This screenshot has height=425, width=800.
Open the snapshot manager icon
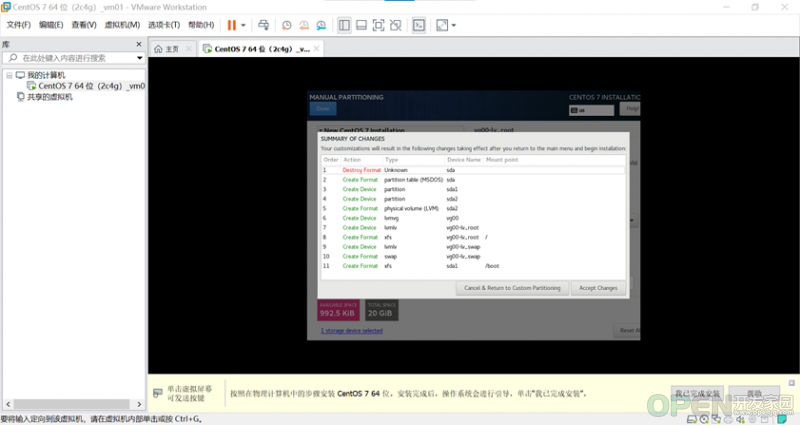click(x=321, y=25)
